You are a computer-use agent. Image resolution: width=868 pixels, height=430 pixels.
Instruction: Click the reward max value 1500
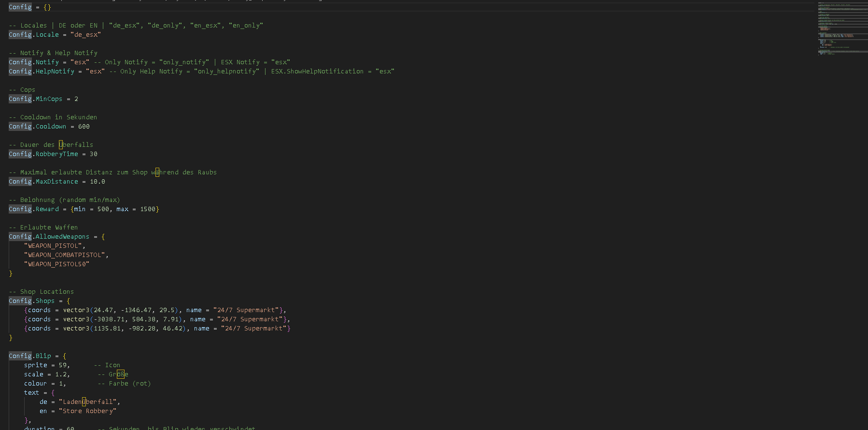coord(148,209)
